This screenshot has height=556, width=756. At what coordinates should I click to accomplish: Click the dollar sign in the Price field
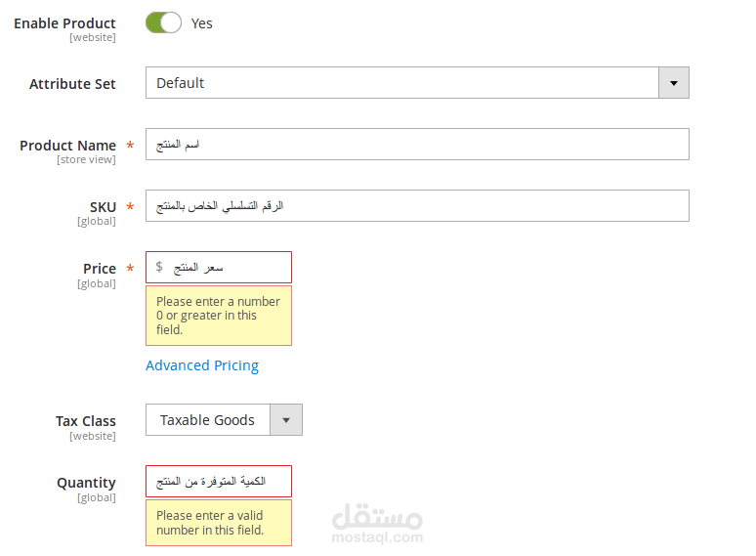159,267
